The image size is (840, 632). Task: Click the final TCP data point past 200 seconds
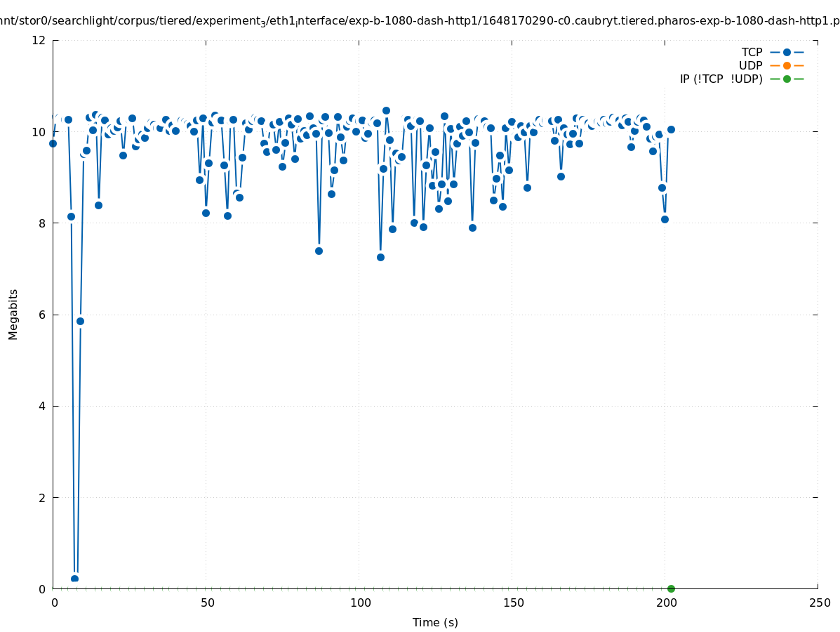pyautogui.click(x=671, y=129)
